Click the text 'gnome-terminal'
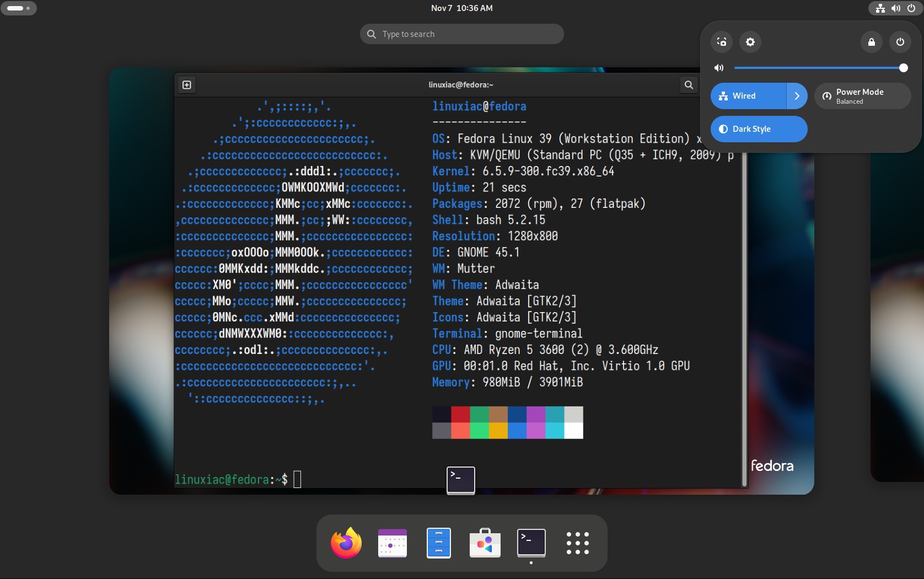Viewport: 924px width, 579px height. (x=539, y=334)
